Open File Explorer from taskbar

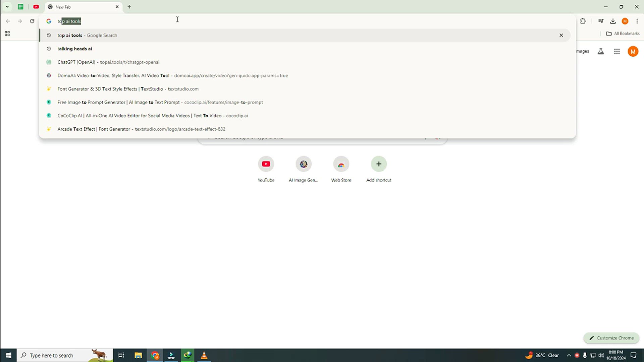[138, 355]
